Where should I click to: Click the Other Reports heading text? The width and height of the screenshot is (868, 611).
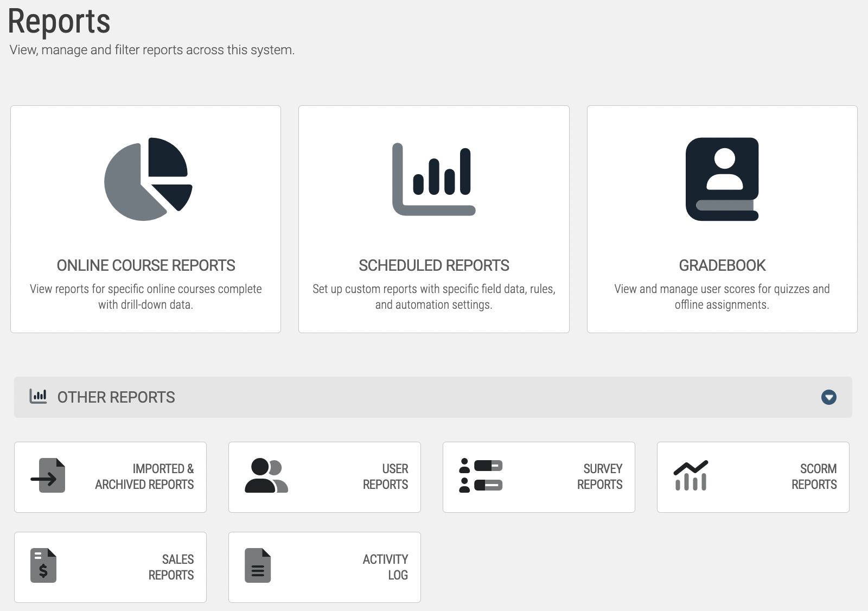[116, 397]
